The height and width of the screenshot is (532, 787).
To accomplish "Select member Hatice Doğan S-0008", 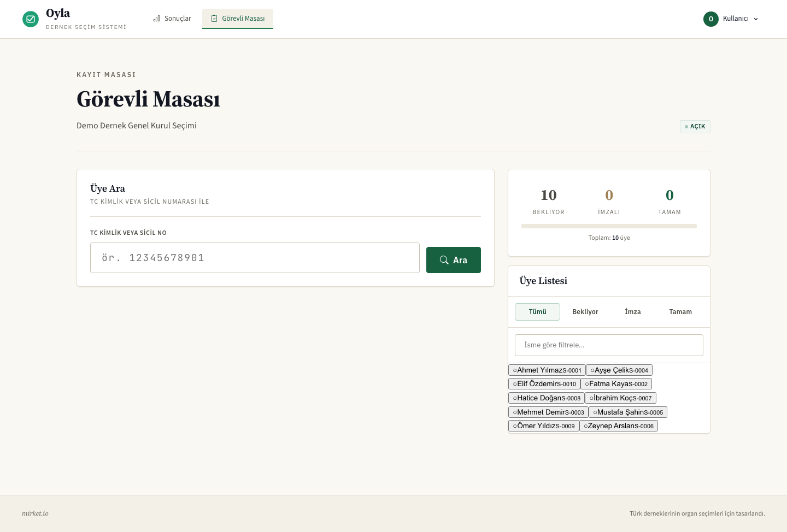I will point(547,398).
